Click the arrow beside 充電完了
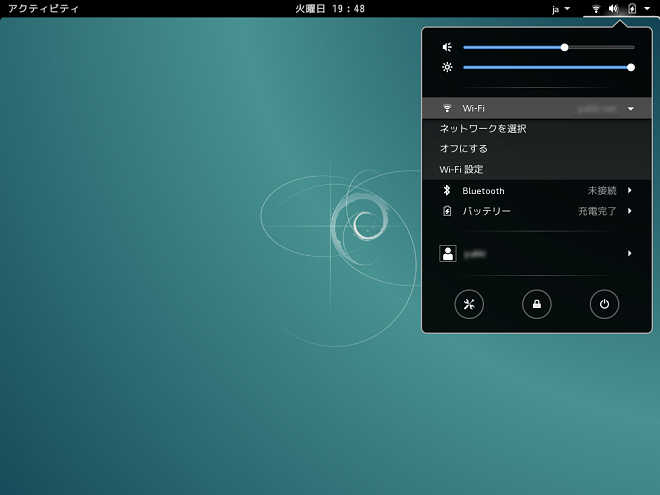Viewport: 660px width, 495px height. coord(629,210)
